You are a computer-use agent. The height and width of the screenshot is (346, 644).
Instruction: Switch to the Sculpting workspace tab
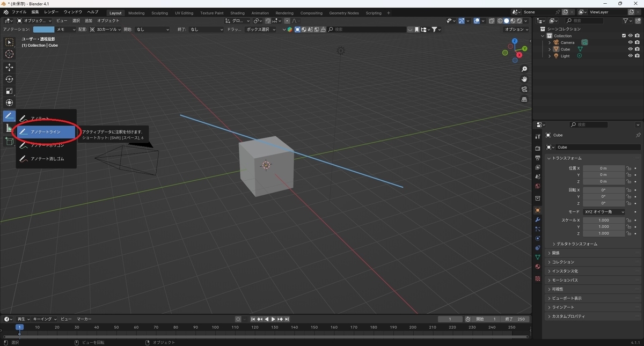click(159, 13)
